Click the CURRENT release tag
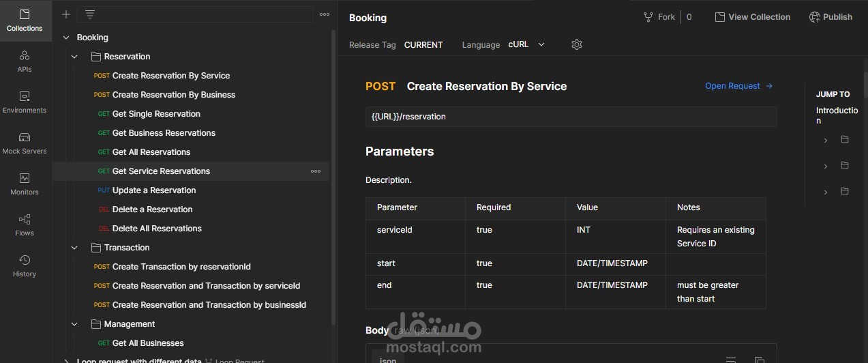 (x=423, y=45)
